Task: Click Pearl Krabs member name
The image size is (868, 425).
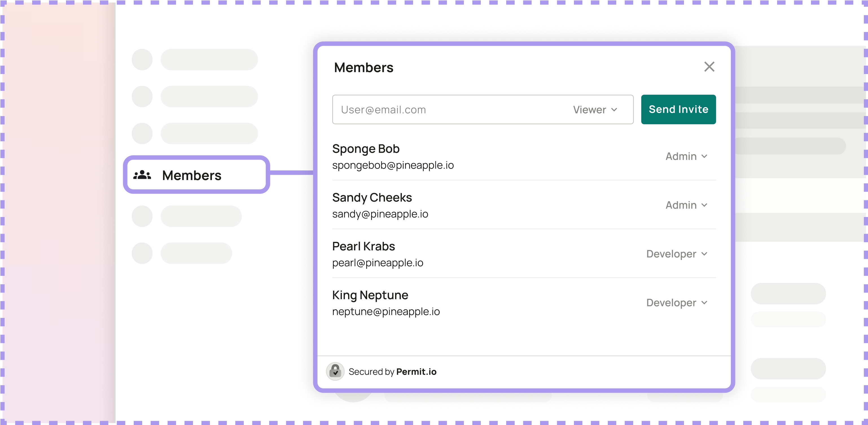Action: [363, 246]
